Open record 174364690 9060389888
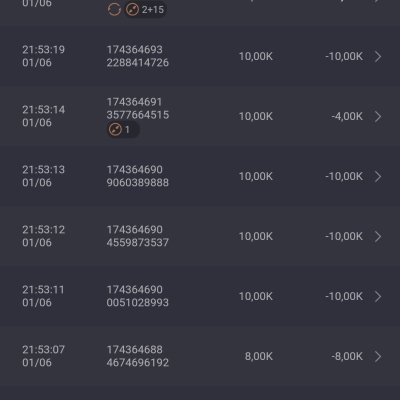Screen dimensions: 400x400 point(138,176)
